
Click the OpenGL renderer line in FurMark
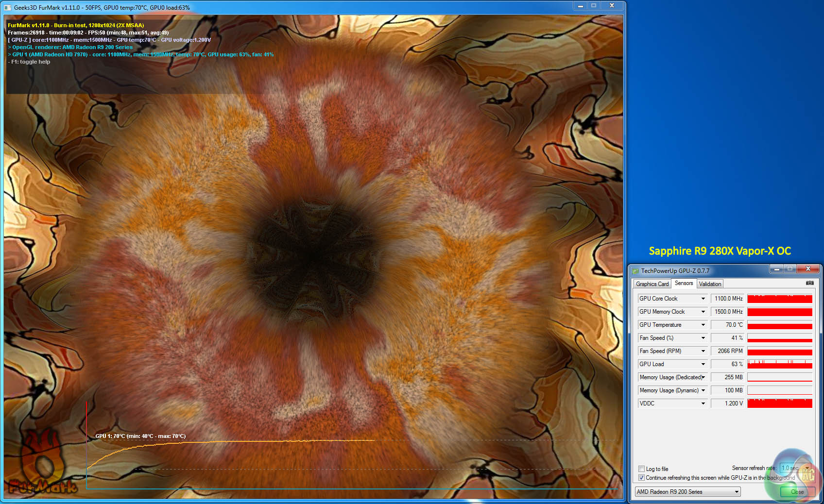[70, 47]
